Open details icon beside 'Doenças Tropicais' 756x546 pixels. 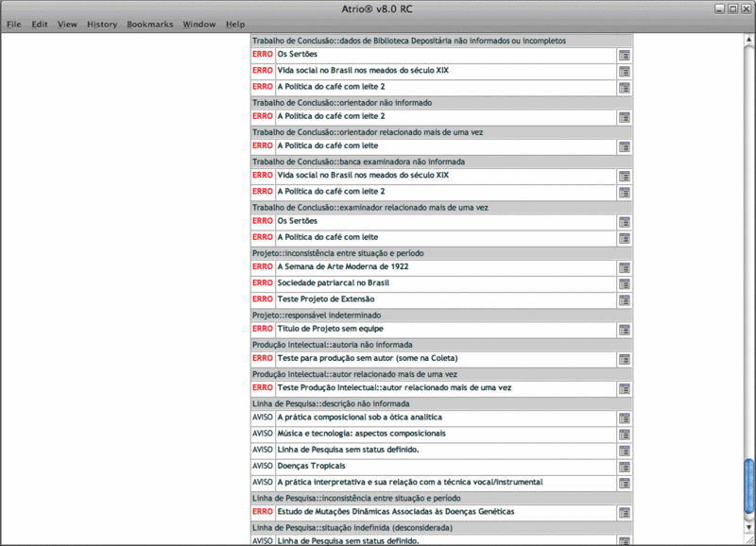point(624,467)
